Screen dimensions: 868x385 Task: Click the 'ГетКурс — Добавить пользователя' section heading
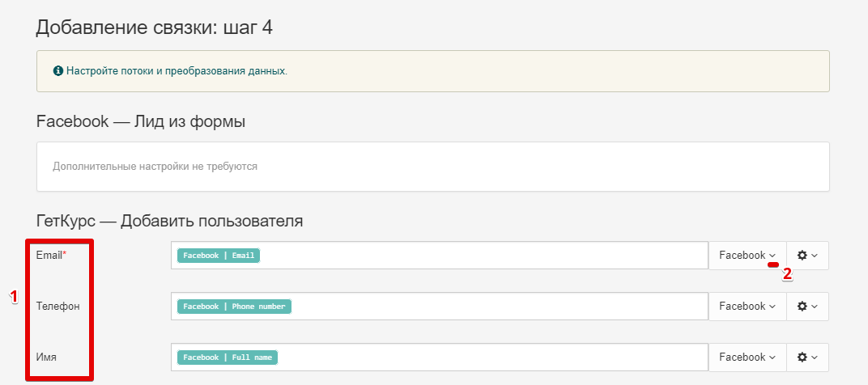click(169, 222)
